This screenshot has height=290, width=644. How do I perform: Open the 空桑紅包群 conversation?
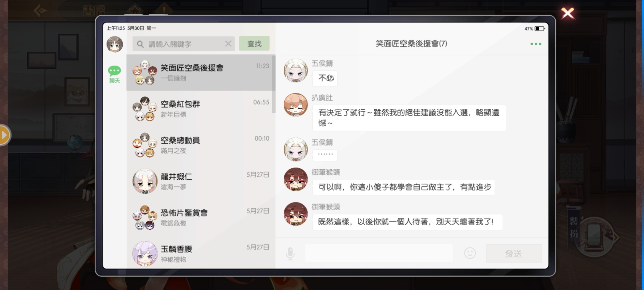(201, 109)
